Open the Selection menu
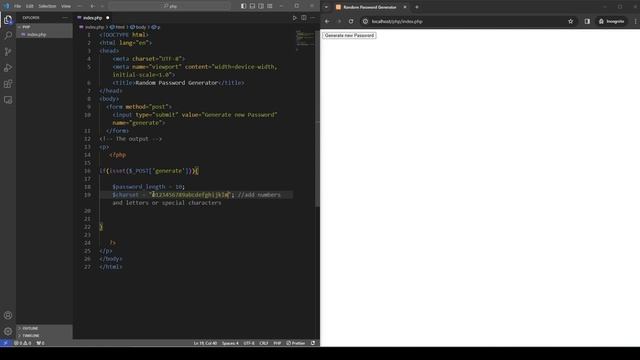Screen dimensions: 640x360 47,6
